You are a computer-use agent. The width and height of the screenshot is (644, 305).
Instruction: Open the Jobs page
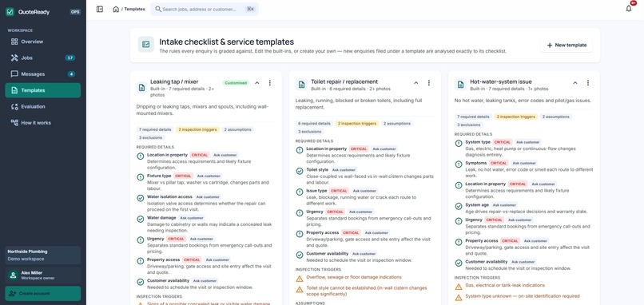pyautogui.click(x=42, y=57)
